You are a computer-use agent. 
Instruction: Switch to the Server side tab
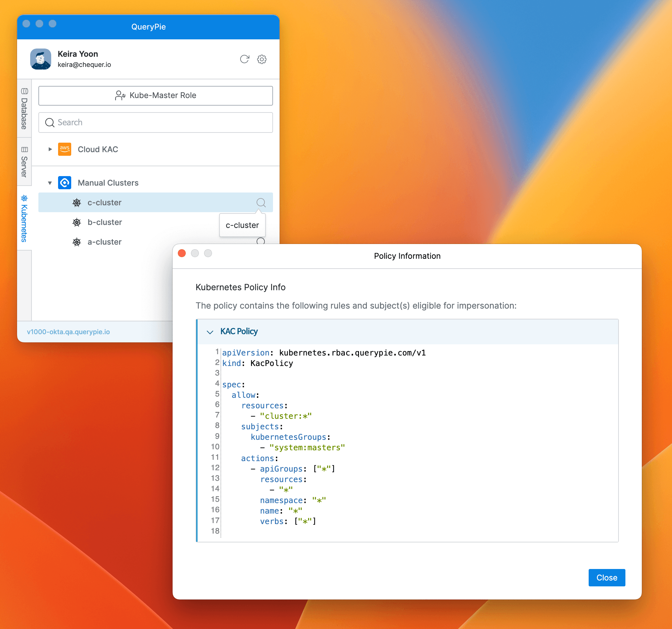point(24,162)
